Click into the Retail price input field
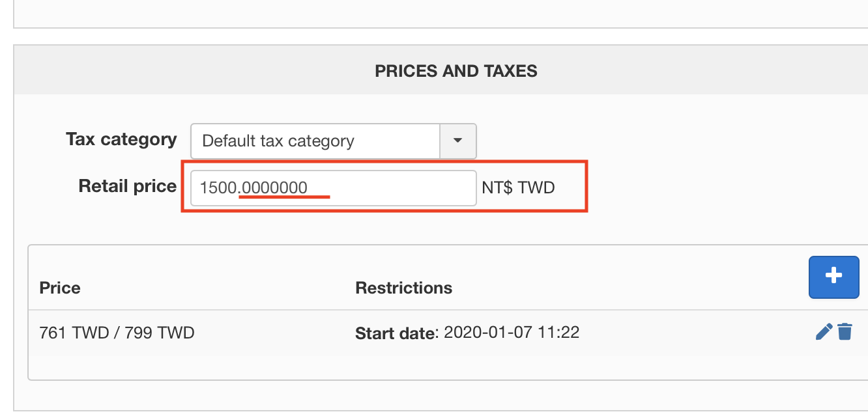This screenshot has width=868, height=414. point(334,188)
